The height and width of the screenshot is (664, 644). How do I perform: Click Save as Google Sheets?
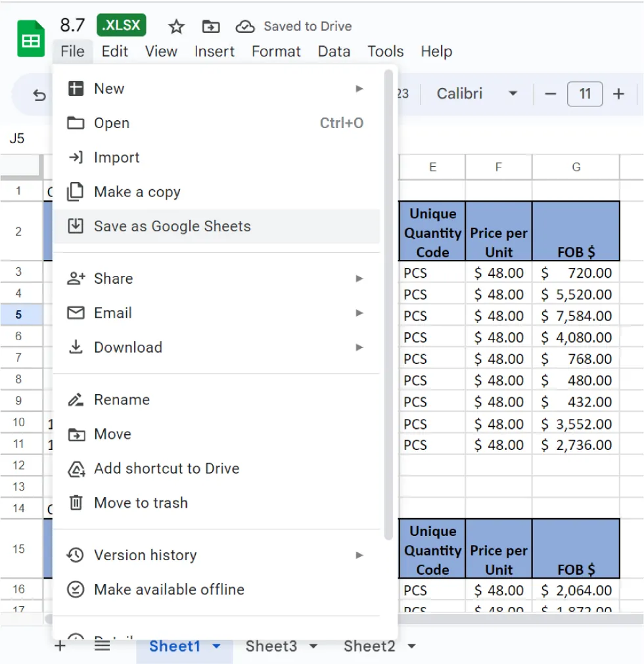[172, 225]
